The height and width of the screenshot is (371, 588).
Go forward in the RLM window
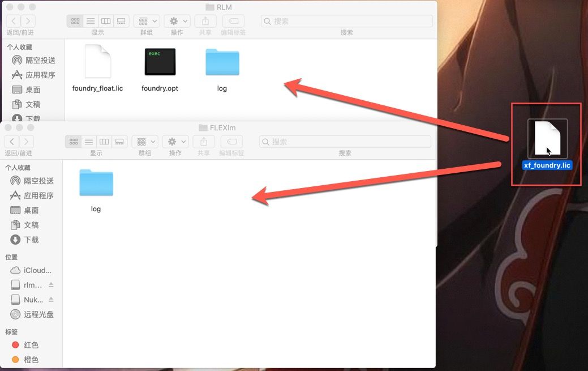click(x=28, y=21)
